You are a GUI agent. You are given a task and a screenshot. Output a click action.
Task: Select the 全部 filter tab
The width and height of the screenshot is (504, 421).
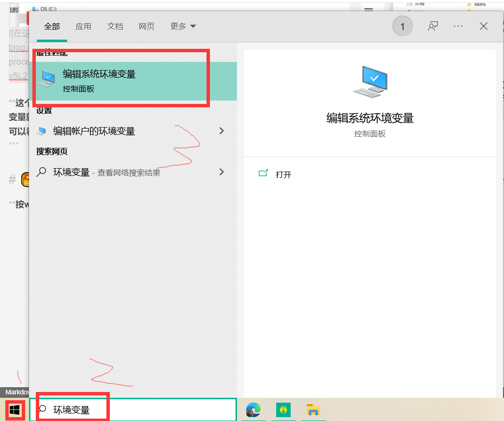[x=52, y=27]
